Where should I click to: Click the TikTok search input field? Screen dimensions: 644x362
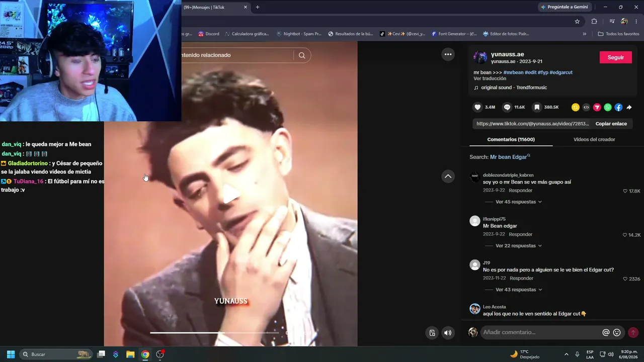236,55
